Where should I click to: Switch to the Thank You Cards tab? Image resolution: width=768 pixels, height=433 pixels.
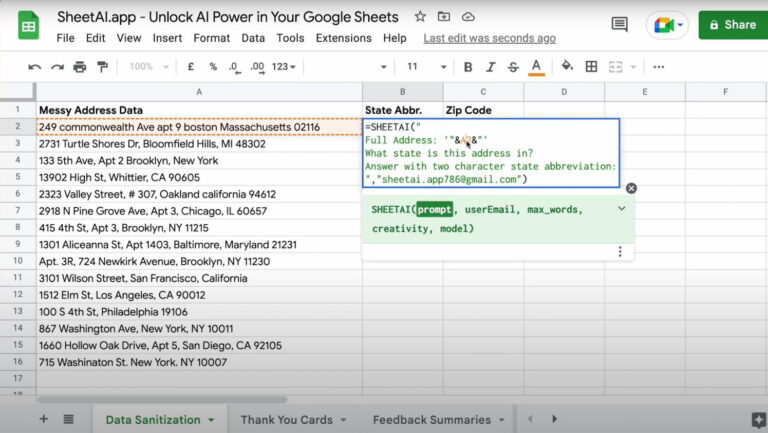[x=286, y=419]
